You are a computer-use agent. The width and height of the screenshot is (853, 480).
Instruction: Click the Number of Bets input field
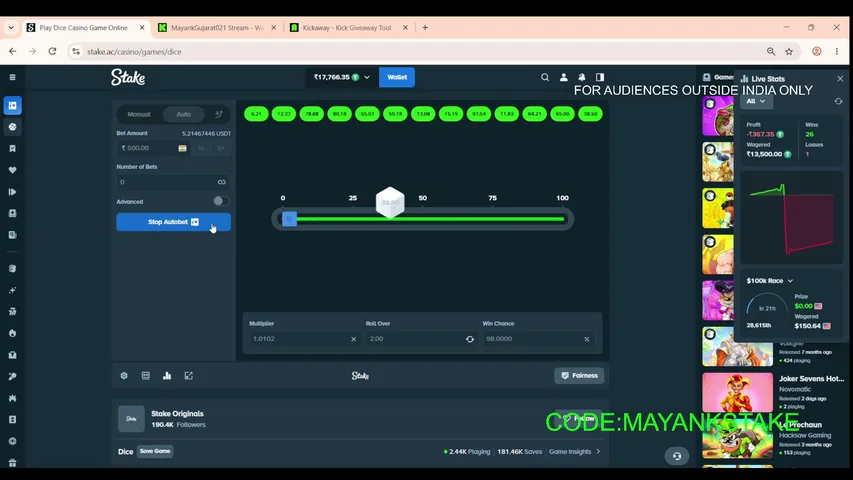coord(174,182)
